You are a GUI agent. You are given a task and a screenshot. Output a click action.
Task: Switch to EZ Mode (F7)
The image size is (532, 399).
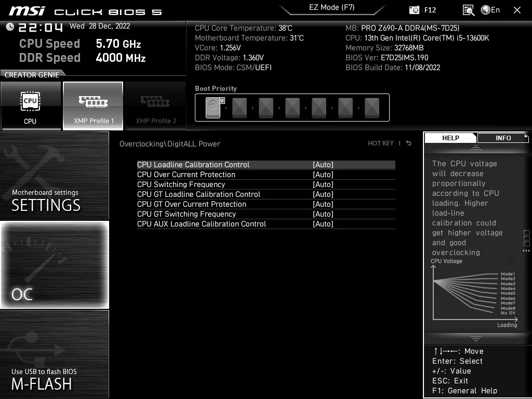tap(332, 7)
